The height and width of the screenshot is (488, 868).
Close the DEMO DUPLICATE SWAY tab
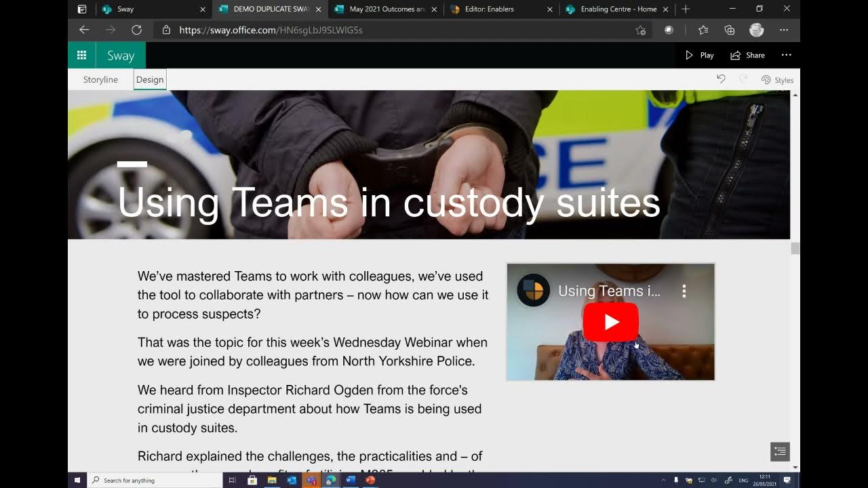pyautogui.click(x=319, y=9)
